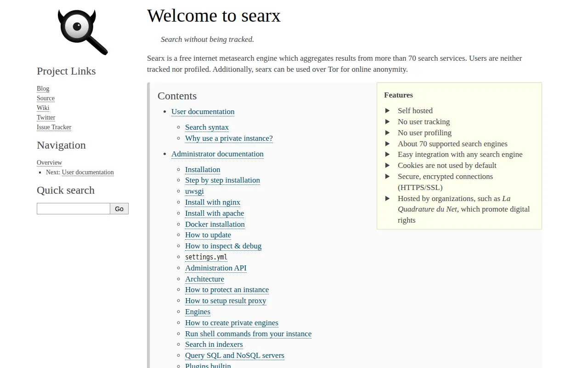
Task: Click triangle bullet beside Easy integration item
Action: coord(387,154)
